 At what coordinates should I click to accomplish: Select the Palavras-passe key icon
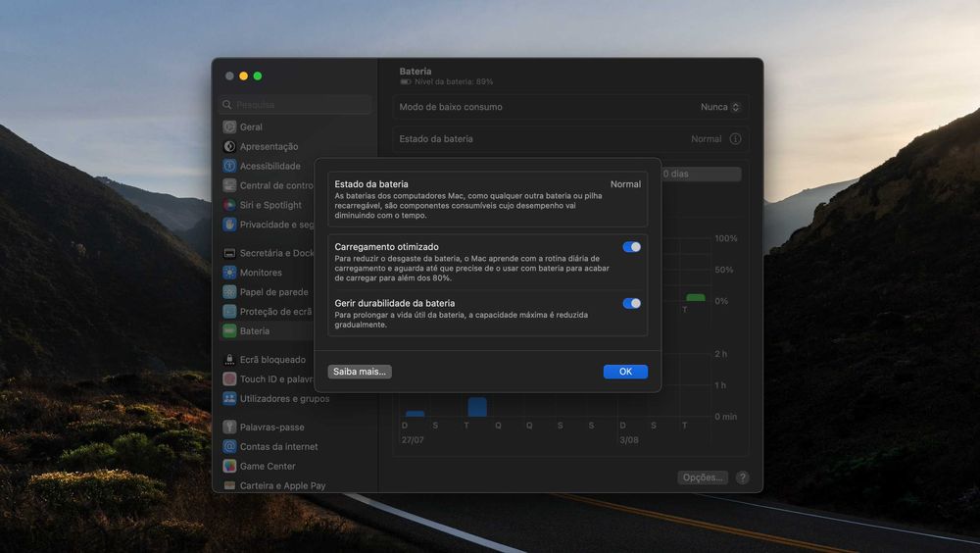pyautogui.click(x=229, y=427)
